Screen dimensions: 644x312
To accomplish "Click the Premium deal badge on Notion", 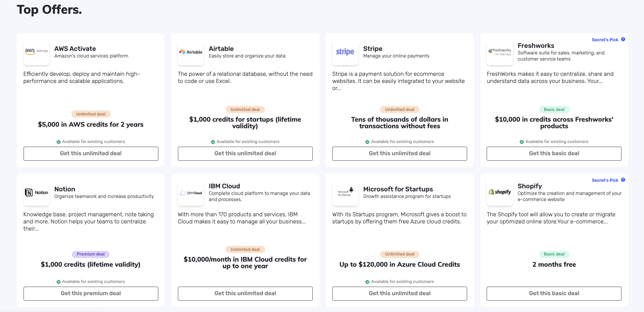I will click(91, 254).
